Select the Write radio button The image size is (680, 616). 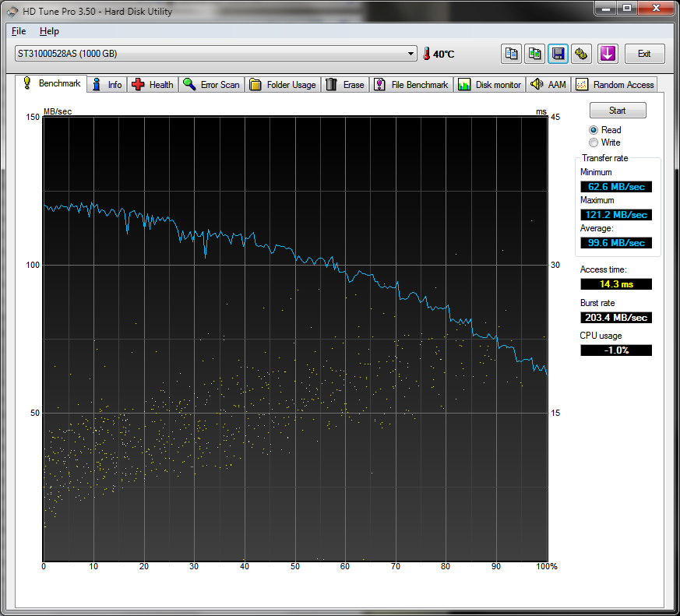click(594, 143)
